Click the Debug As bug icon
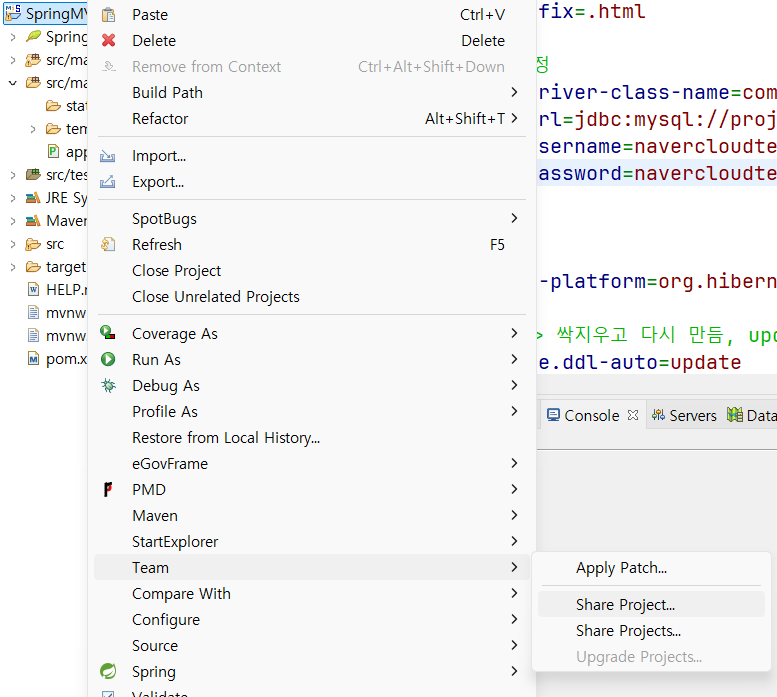Viewport: 777px width, 697px height. pyautogui.click(x=108, y=385)
